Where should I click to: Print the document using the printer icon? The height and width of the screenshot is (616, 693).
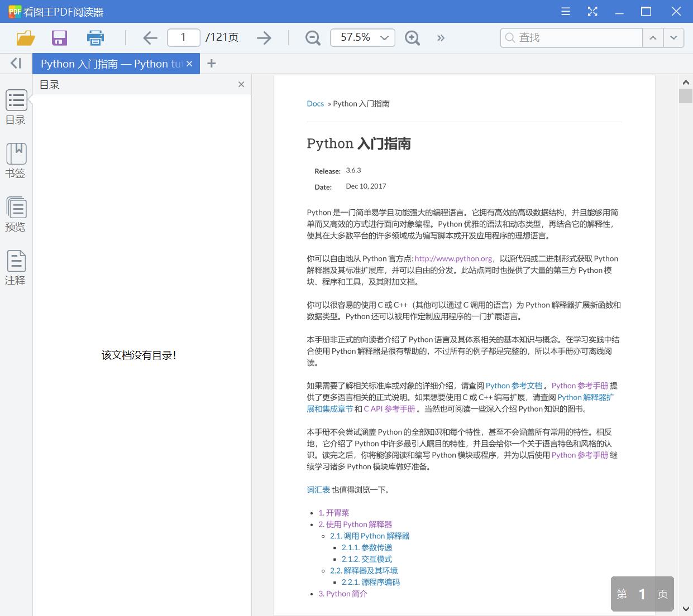tap(95, 38)
